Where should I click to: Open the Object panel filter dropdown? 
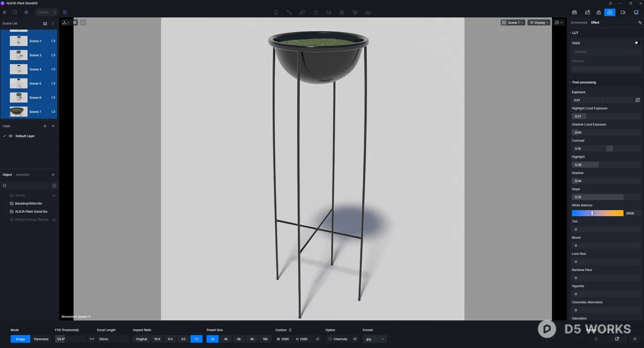click(x=53, y=175)
